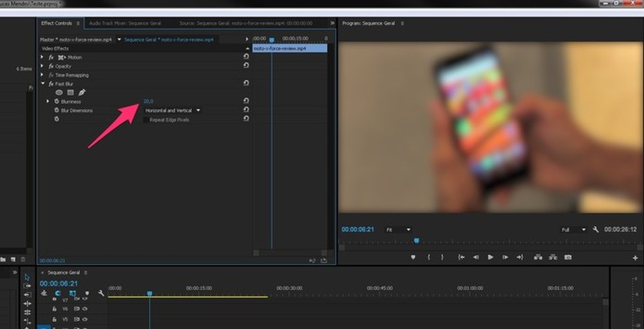Viewport: 644px width, 329px height.
Task: Click the Blurriness value 20,0
Action: (148, 101)
